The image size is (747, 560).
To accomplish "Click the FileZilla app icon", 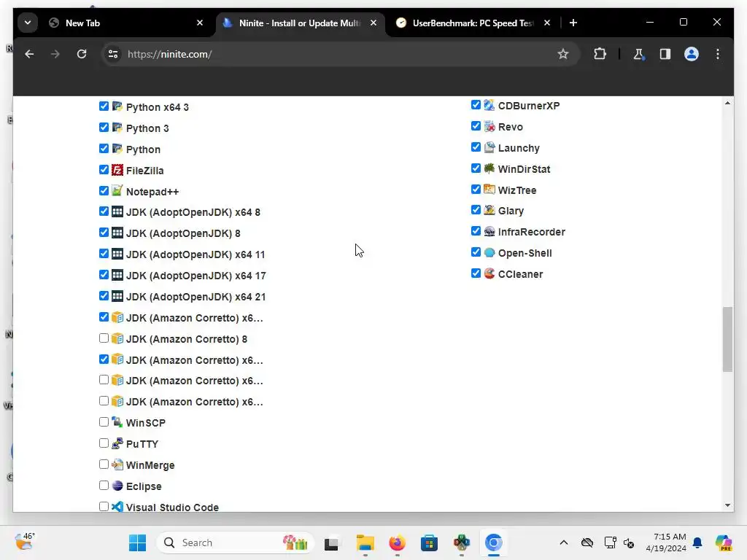I will tap(117, 170).
